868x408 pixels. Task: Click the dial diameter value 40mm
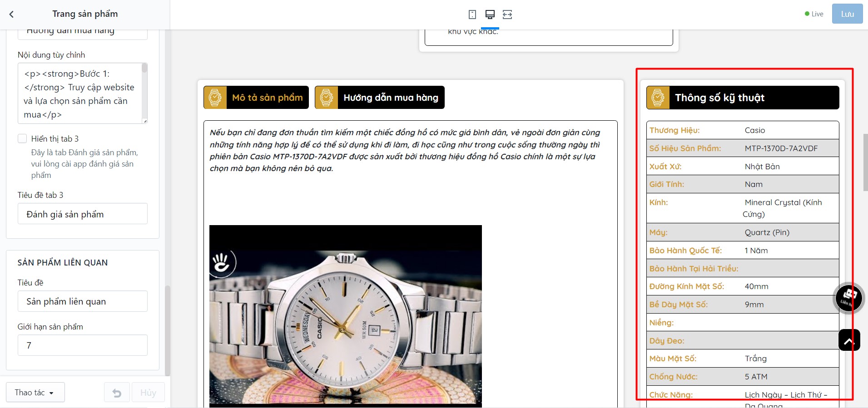click(756, 286)
